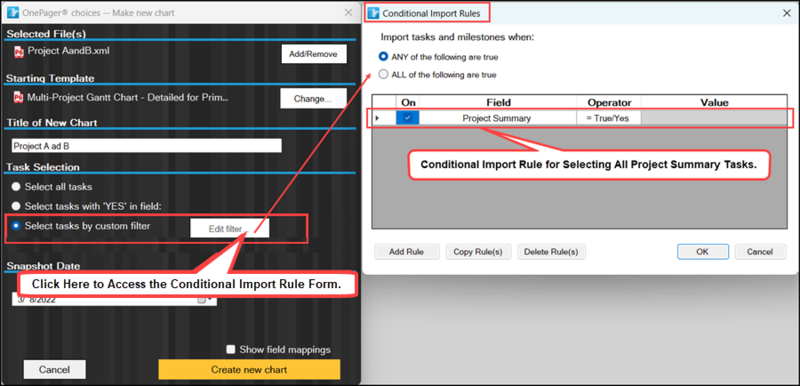The width and height of the screenshot is (800, 386).
Task: Toggle Show field mappings checkbox
Action: [x=231, y=349]
